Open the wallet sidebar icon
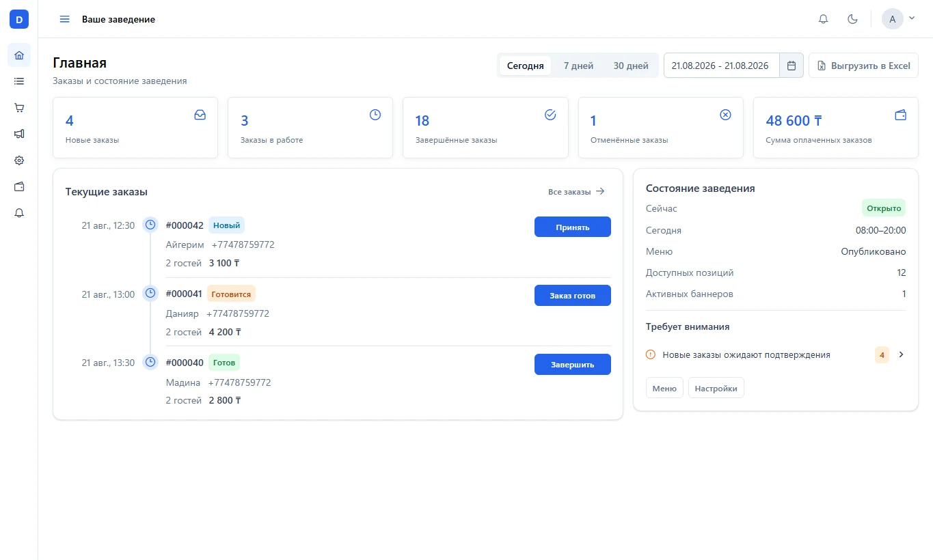Screen dimensions: 933x560 coord(19,186)
